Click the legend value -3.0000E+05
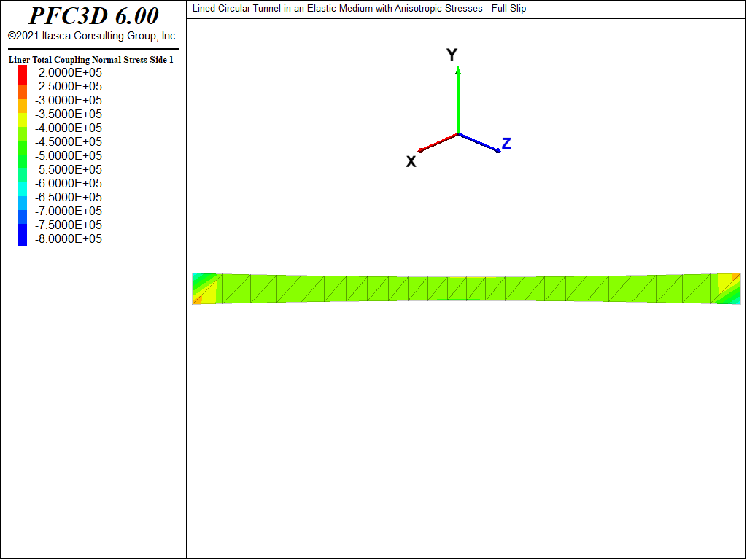The height and width of the screenshot is (560, 747). (69, 100)
